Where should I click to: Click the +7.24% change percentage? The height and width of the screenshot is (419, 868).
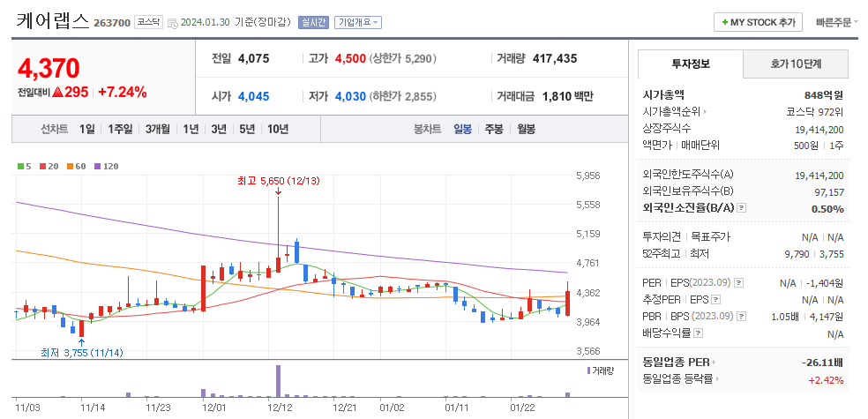(x=123, y=93)
